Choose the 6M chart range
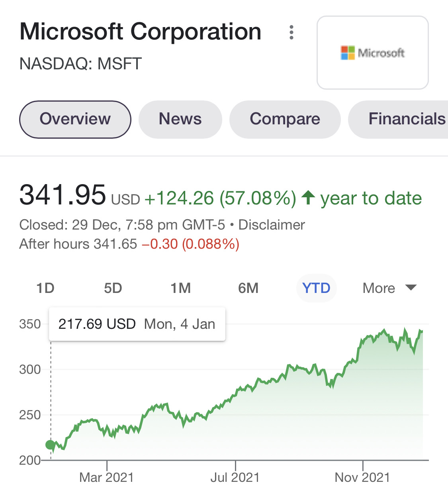 (248, 288)
